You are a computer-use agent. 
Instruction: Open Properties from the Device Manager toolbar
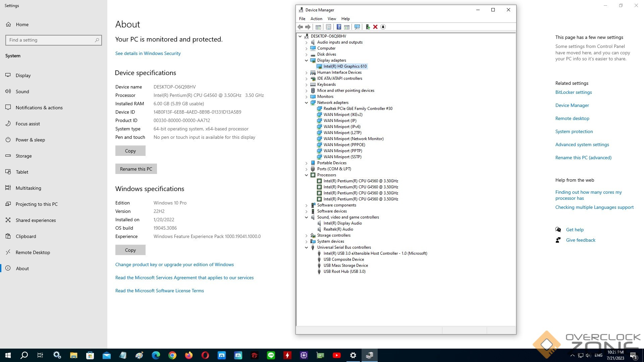(x=328, y=27)
